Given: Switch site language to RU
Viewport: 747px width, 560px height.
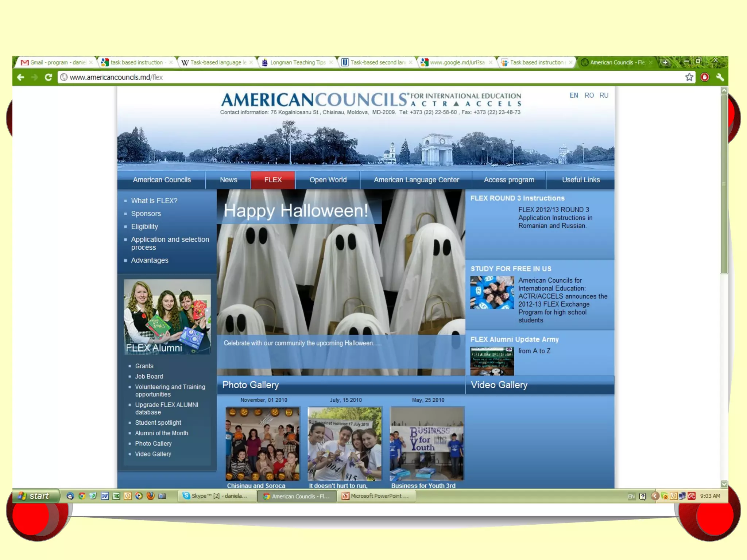Looking at the screenshot, I should [x=604, y=95].
